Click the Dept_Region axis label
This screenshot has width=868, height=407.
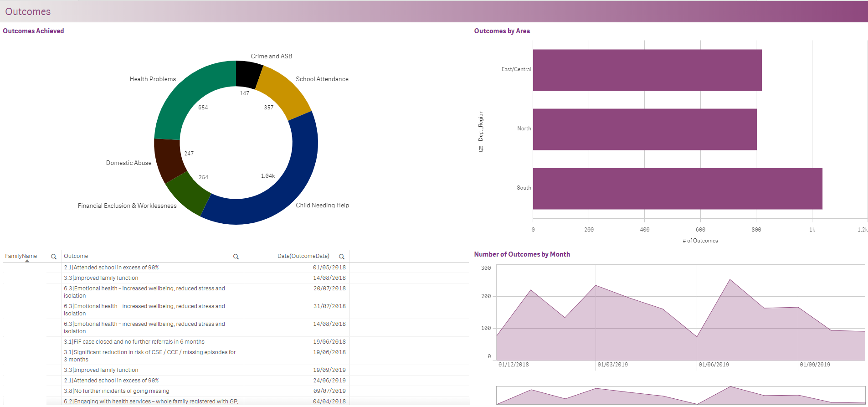coord(481,126)
